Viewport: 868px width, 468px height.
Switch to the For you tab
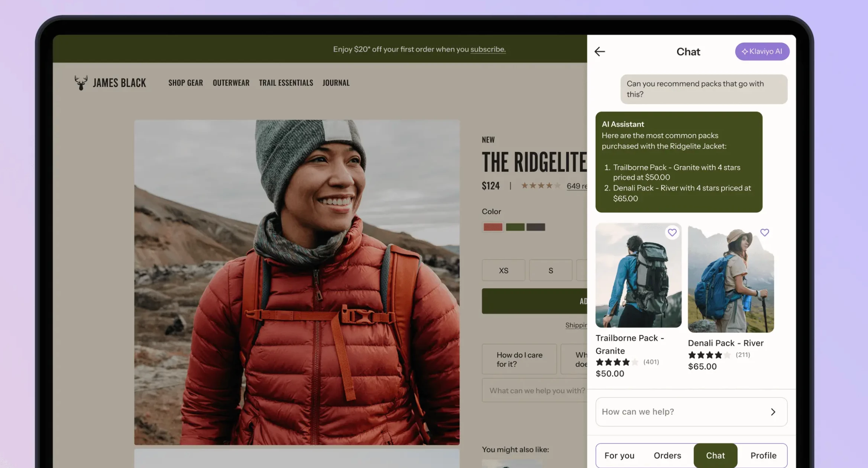click(x=619, y=455)
